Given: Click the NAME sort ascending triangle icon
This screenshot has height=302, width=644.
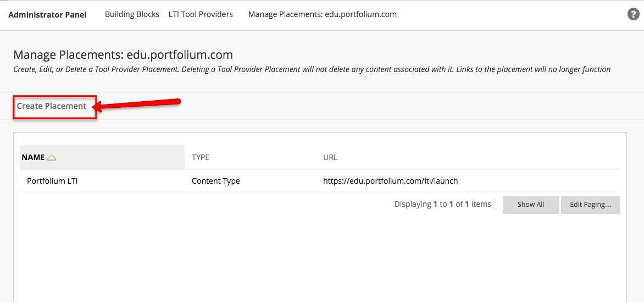Looking at the screenshot, I should pos(52,158).
